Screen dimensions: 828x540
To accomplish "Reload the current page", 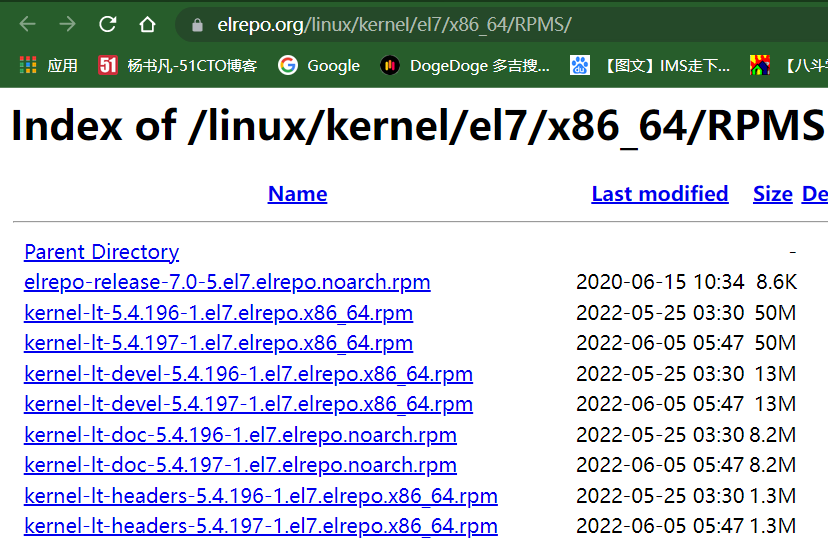I will (108, 24).
